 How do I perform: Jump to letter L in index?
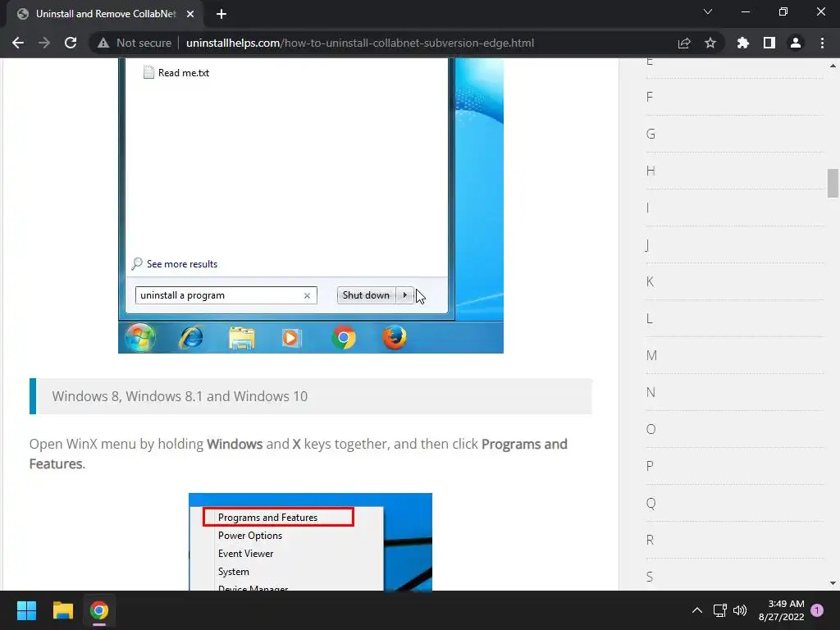click(x=650, y=319)
